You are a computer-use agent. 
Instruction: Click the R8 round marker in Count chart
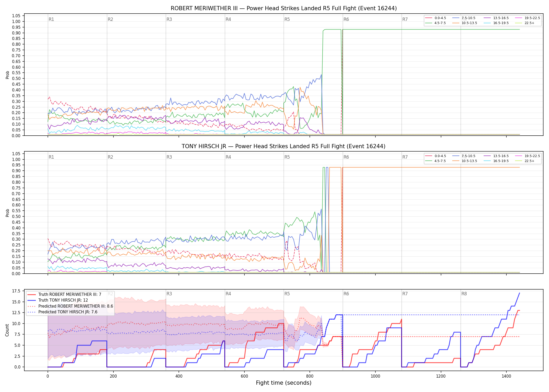point(464,294)
